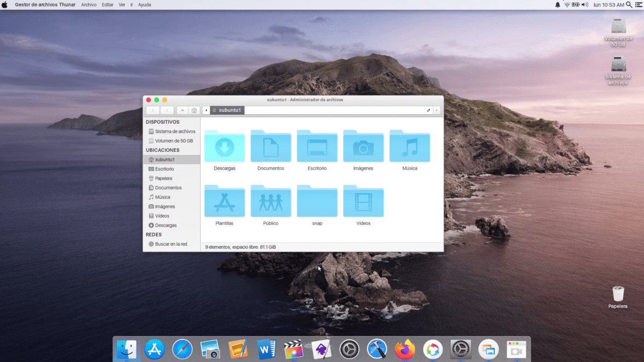Open the Papelera from the sidebar
This screenshot has height=362, width=644.
tap(163, 178)
